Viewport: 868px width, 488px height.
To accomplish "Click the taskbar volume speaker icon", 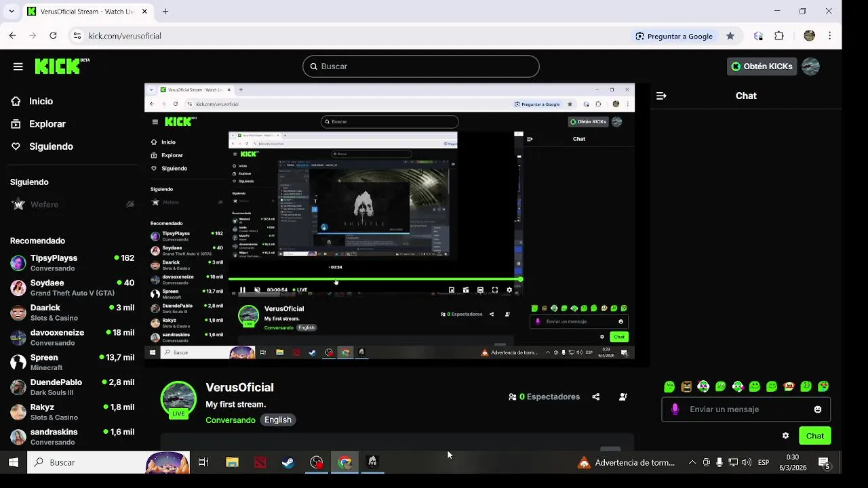I will (747, 462).
